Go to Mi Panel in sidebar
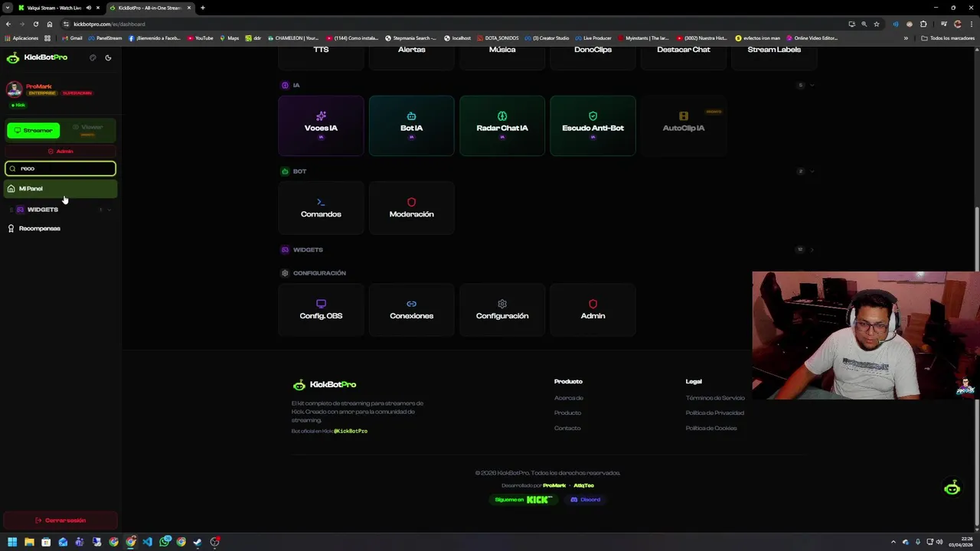This screenshot has height=551, width=980. 60,188
